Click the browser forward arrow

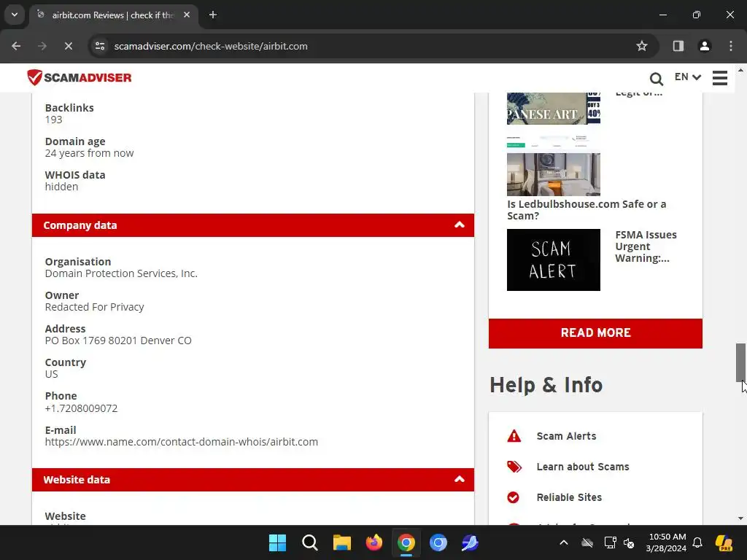[42, 46]
